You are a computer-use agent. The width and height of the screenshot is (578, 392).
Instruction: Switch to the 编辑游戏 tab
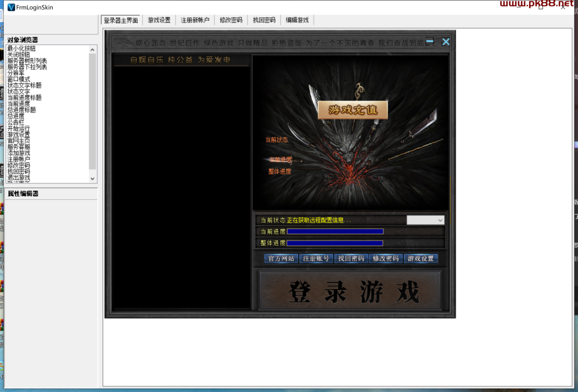click(x=297, y=20)
